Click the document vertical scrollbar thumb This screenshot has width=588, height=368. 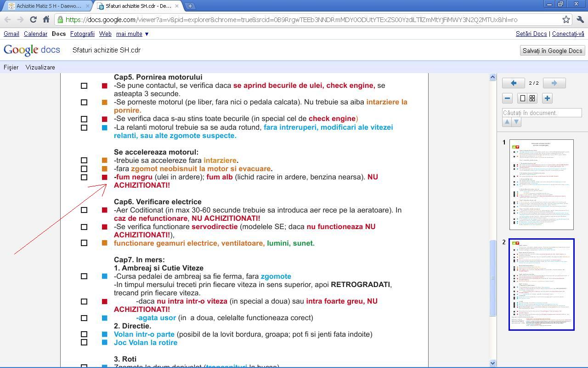coord(493,278)
